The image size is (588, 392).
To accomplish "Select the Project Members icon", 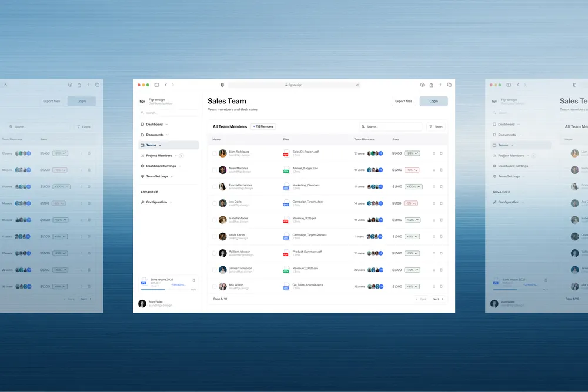I will point(142,155).
